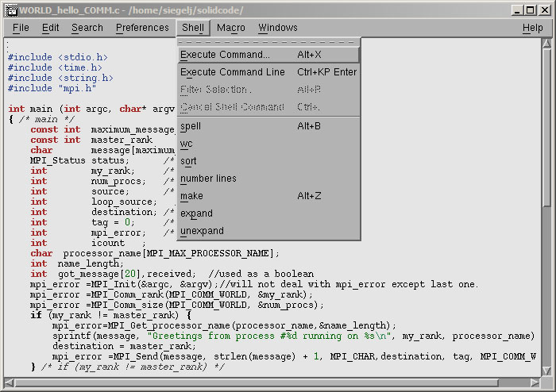Run the sort shell command
556x392 pixels.
click(x=268, y=161)
